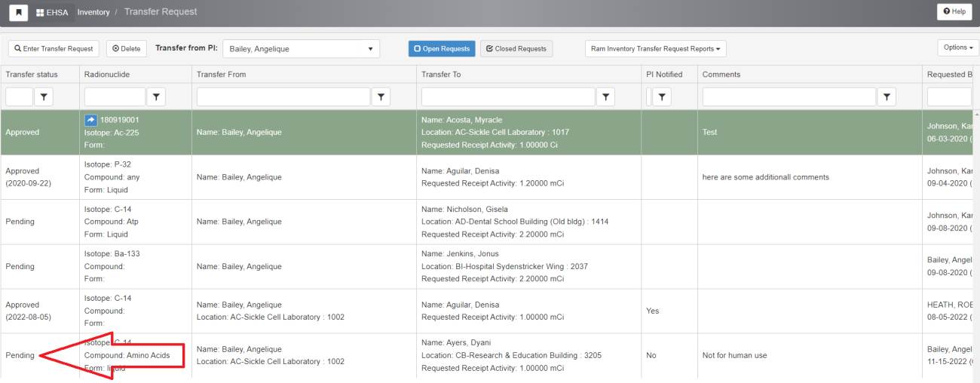Open the PI Notified column filter icon
The image size is (980, 383).
(661, 97)
